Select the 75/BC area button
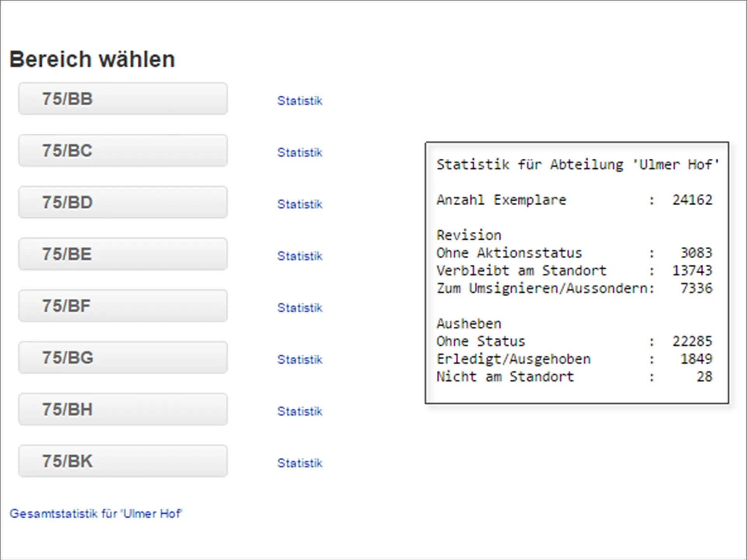747x560 pixels. (123, 150)
